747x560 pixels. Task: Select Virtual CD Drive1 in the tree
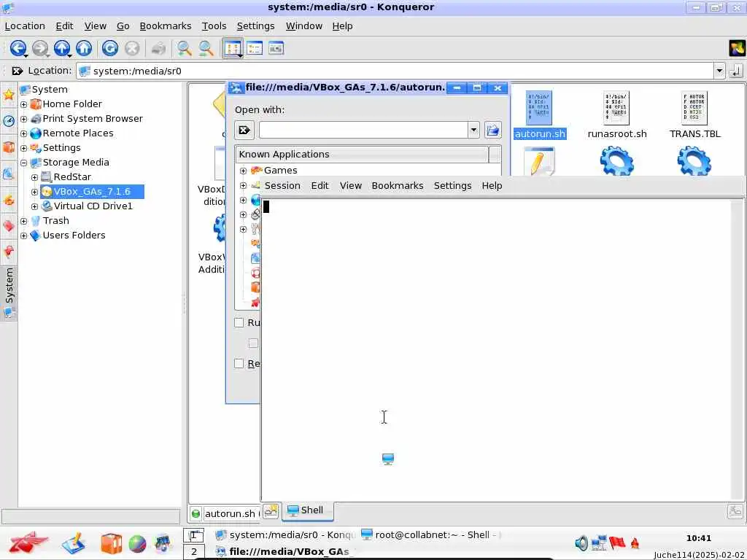[93, 206]
